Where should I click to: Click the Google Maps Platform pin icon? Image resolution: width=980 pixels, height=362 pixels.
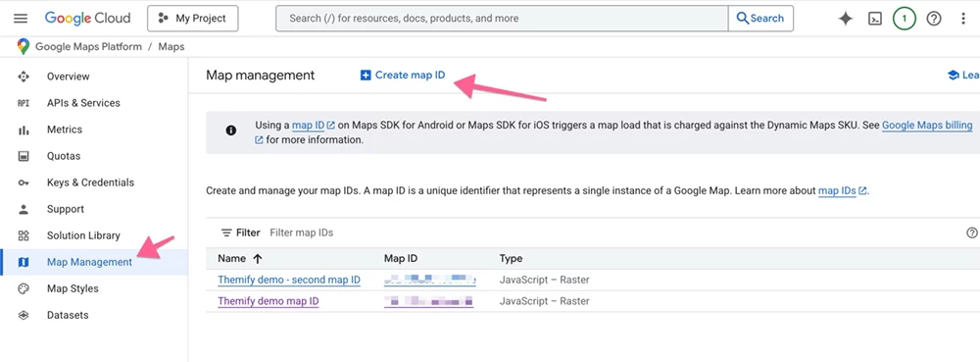pyautogui.click(x=24, y=46)
